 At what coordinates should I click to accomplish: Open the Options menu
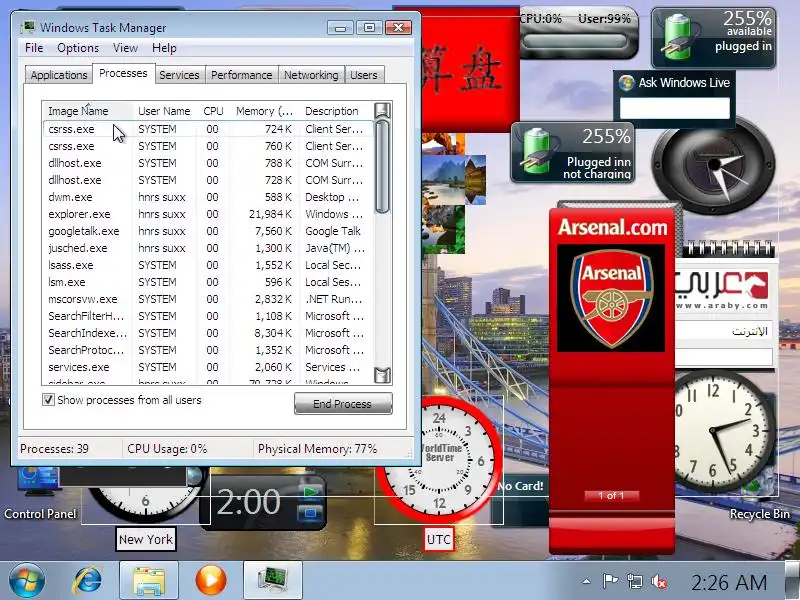[78, 48]
